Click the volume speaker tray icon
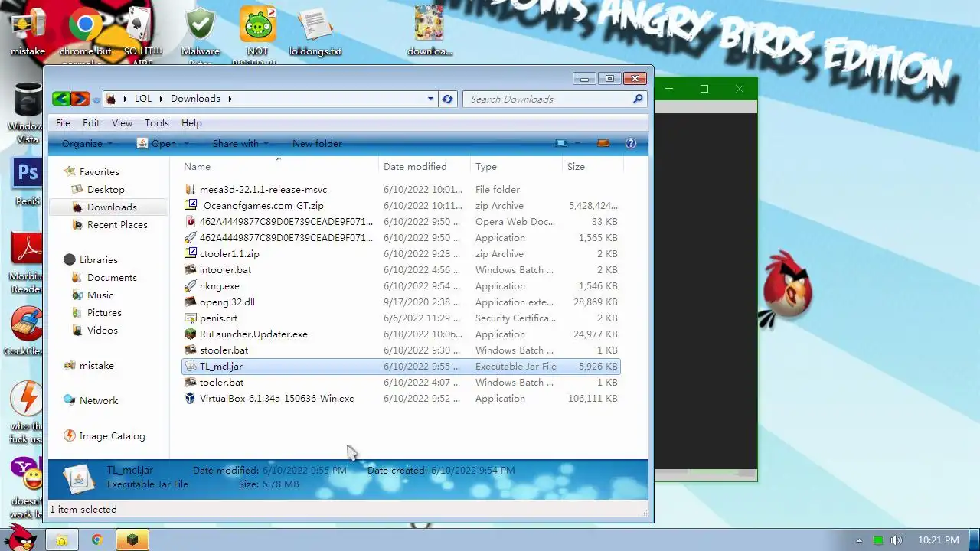Screen dimensions: 980x551 tap(896, 540)
